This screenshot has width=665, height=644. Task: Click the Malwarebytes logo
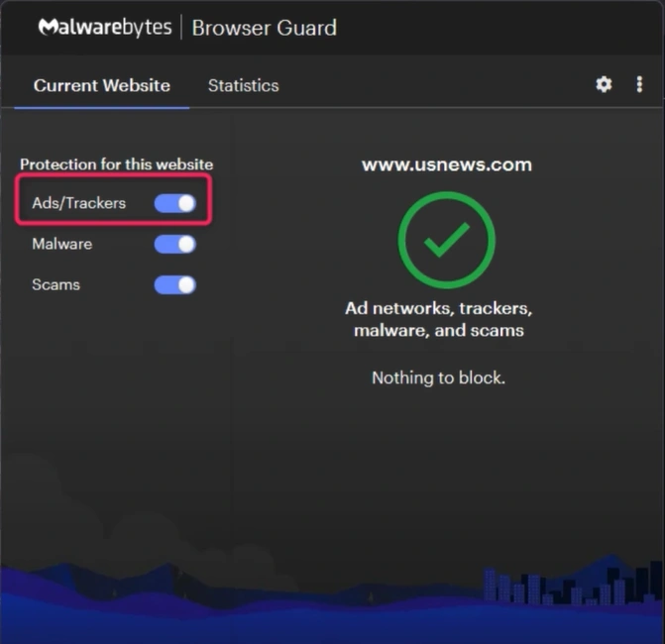[x=105, y=28]
